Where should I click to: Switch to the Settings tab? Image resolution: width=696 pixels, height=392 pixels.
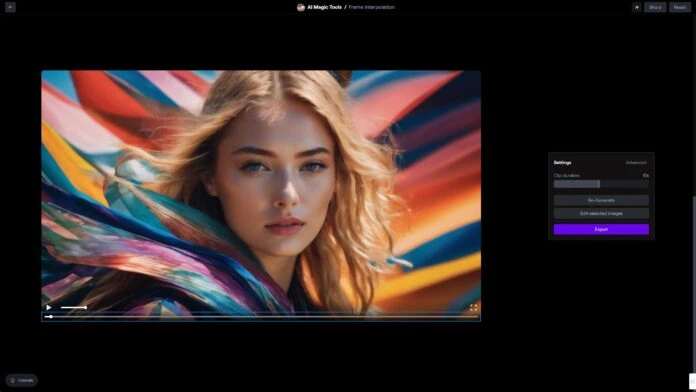(x=562, y=162)
